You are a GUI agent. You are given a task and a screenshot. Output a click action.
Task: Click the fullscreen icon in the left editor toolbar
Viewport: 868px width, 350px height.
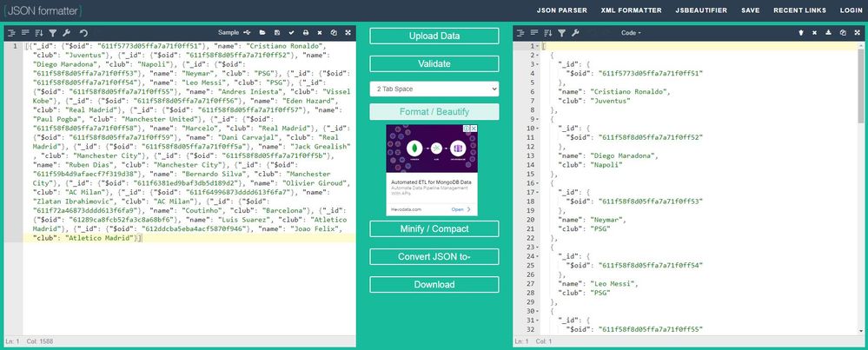coord(348,33)
